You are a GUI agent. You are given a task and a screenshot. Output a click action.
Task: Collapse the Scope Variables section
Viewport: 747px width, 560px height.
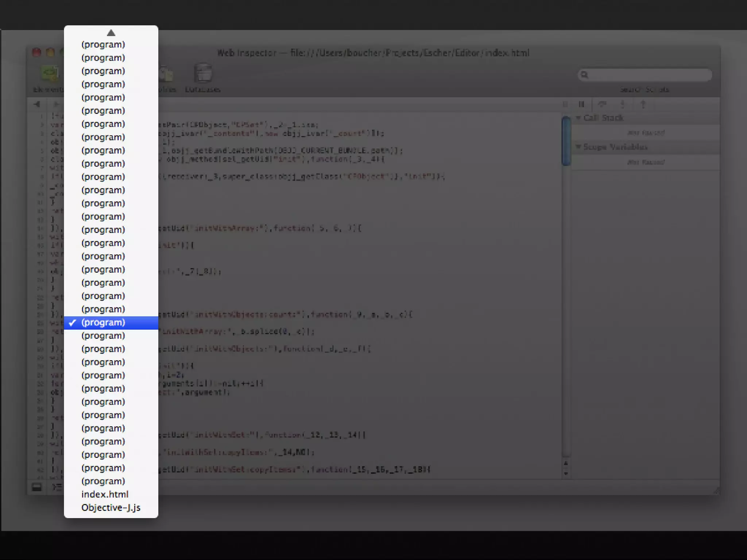pyautogui.click(x=578, y=147)
